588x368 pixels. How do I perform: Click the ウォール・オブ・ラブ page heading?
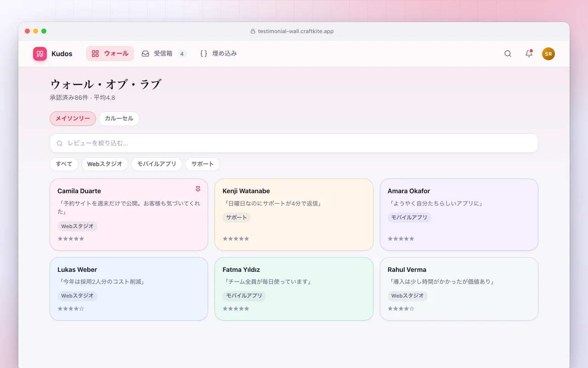tap(106, 84)
